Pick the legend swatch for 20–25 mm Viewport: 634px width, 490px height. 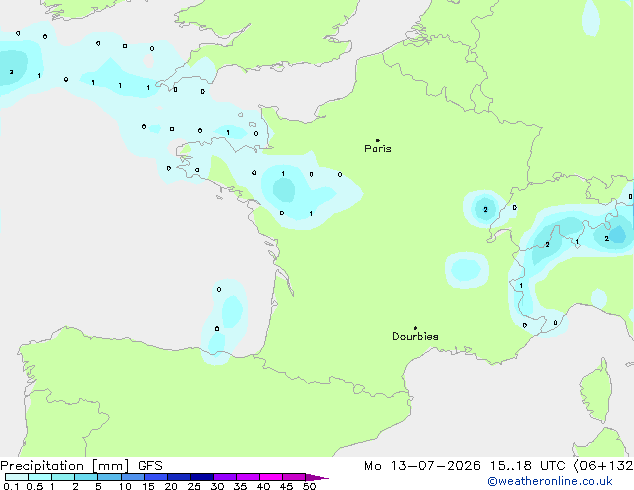[x=179, y=477]
